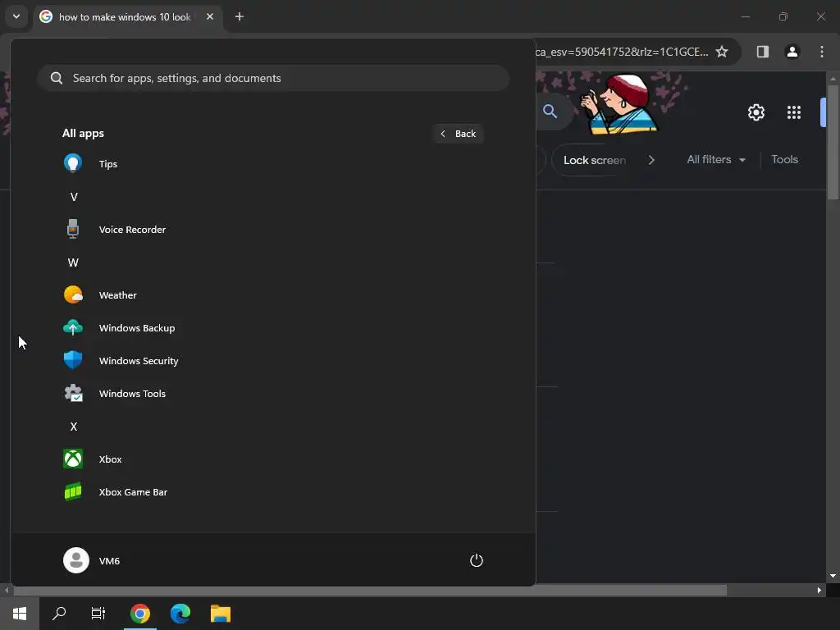The image size is (840, 630).
Task: Click the Google search magnifier button
Action: tap(550, 112)
